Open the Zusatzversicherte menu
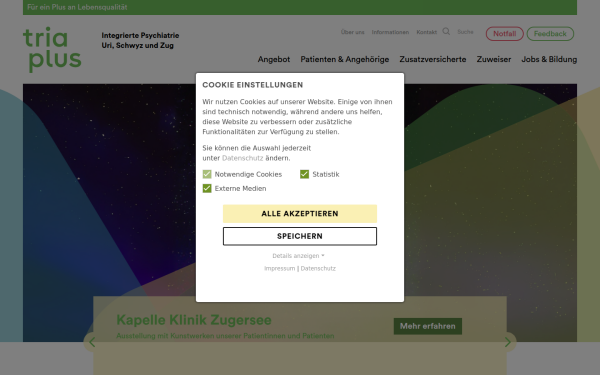 pos(433,59)
